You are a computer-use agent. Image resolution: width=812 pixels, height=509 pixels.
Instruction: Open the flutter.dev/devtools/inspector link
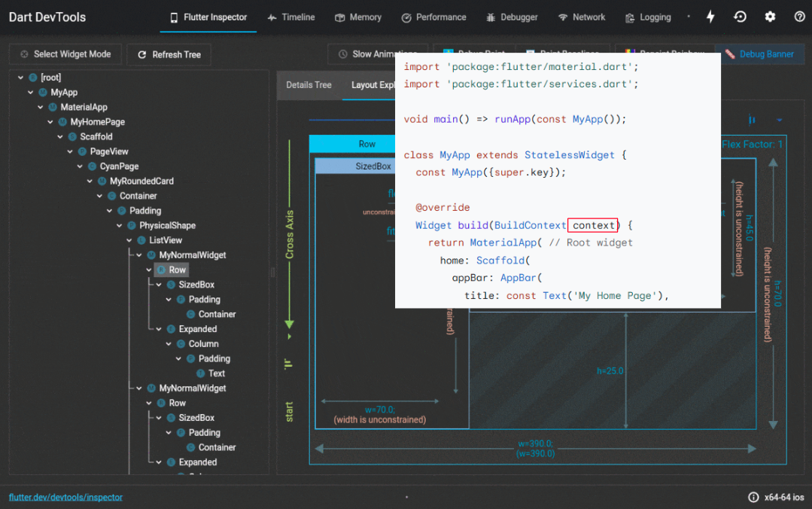click(65, 497)
